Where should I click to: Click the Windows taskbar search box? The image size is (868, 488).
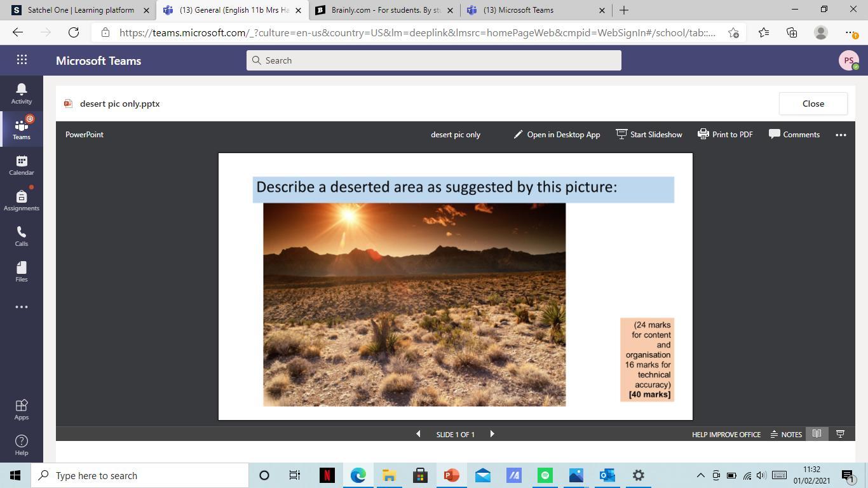coord(140,475)
